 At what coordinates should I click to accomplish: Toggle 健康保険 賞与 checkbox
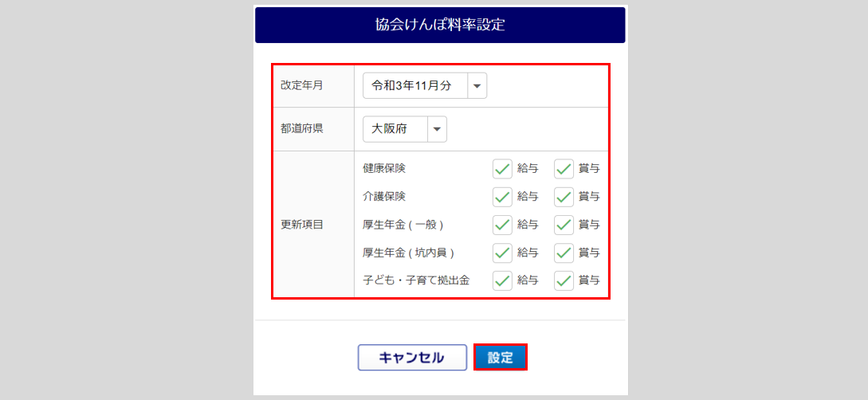click(x=564, y=169)
